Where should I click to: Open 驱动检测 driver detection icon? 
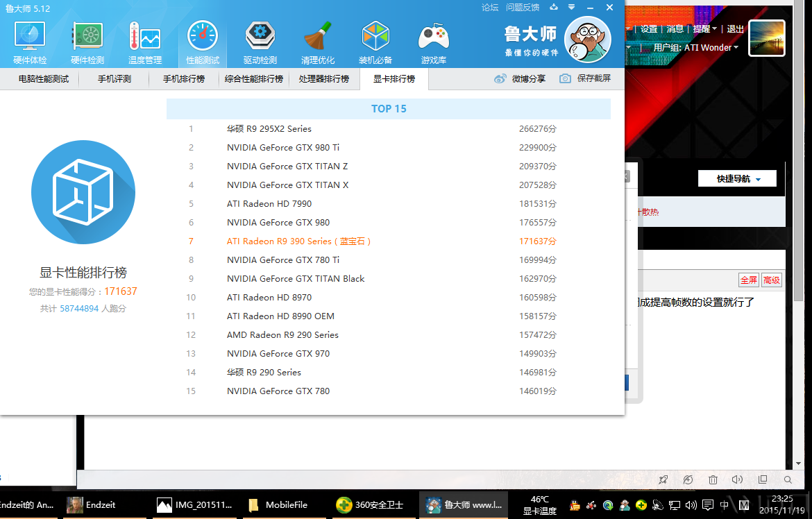coord(260,43)
